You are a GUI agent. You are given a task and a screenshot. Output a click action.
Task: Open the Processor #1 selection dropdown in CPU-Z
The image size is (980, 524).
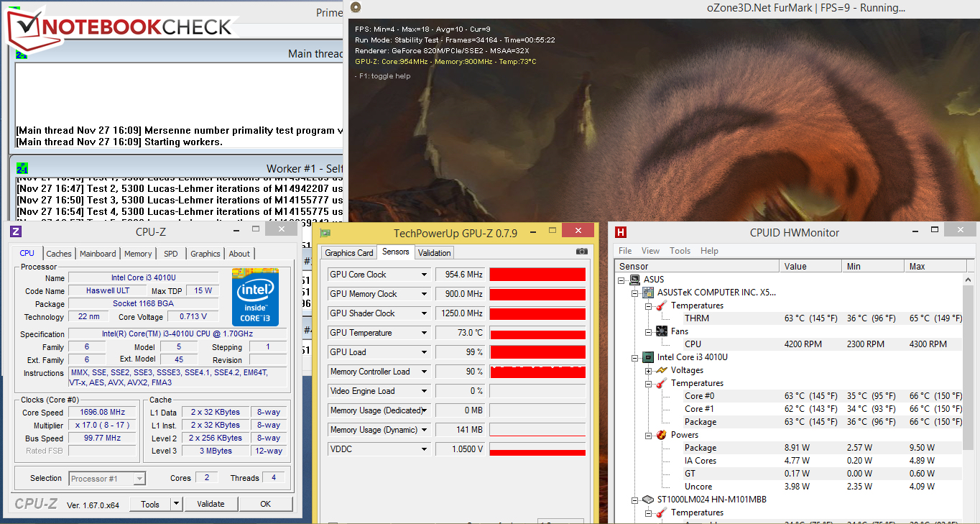(x=139, y=478)
